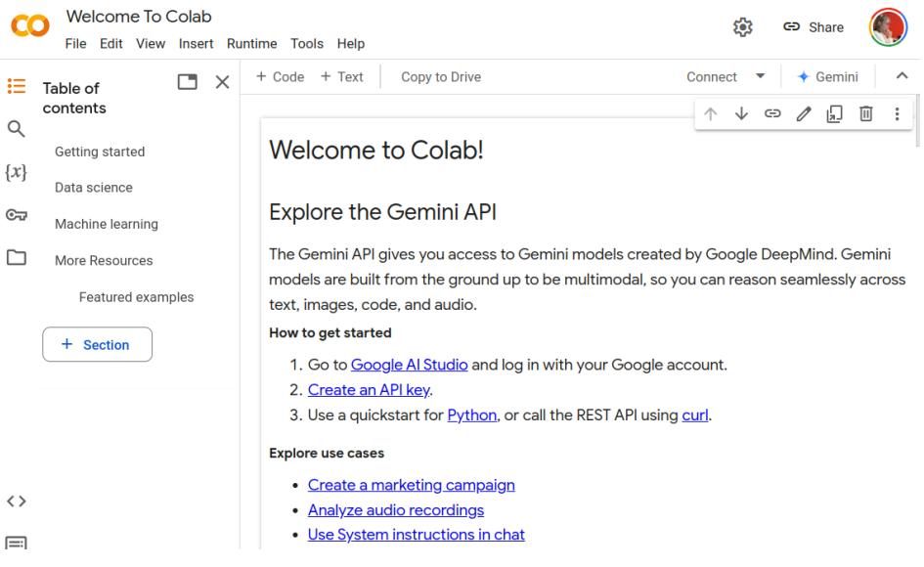Image resolution: width=924 pixels, height=567 pixels.
Task: Edit cell using pencil icon
Action: click(804, 114)
